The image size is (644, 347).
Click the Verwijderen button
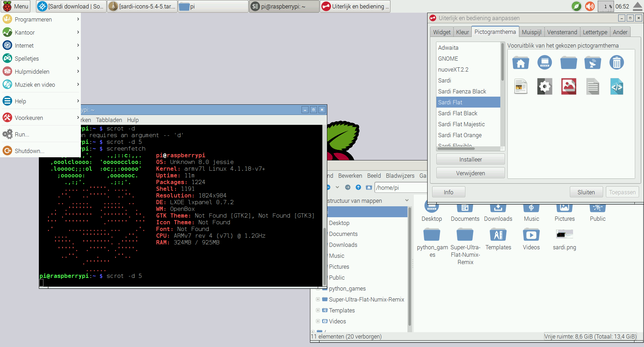pyautogui.click(x=470, y=173)
